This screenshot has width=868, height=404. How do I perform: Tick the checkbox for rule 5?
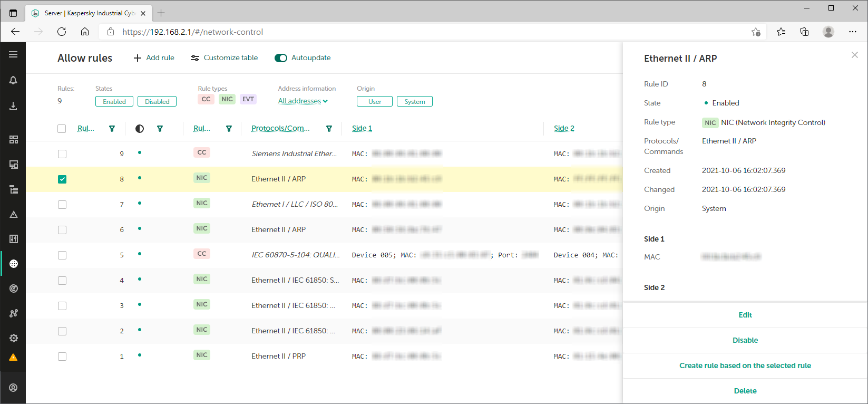point(62,255)
